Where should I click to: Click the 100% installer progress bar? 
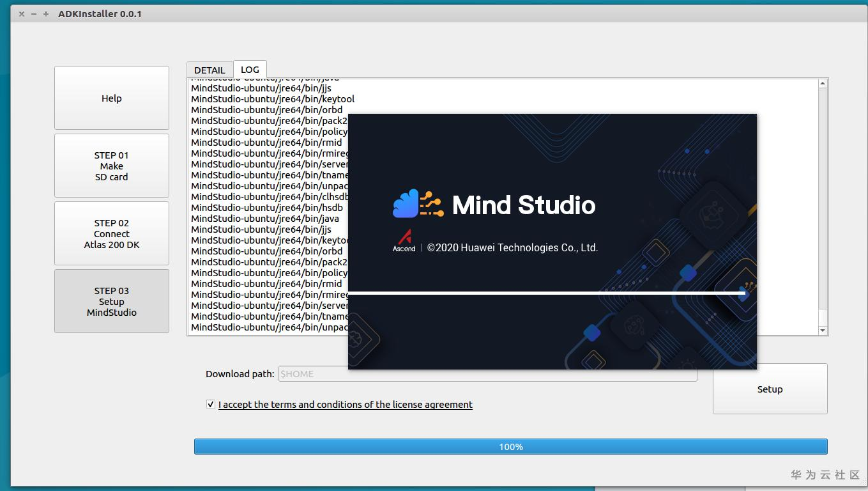tap(511, 447)
